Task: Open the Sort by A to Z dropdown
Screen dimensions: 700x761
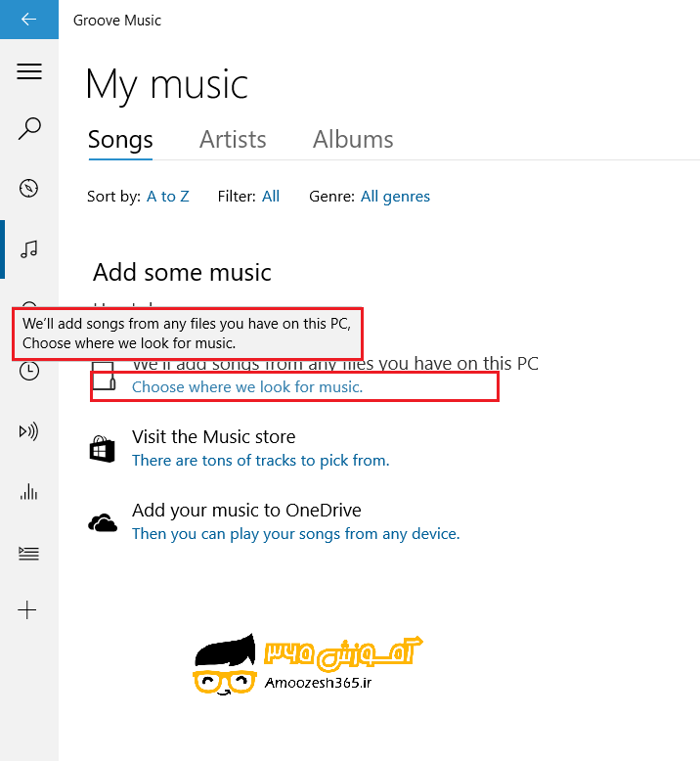Action: tap(168, 196)
